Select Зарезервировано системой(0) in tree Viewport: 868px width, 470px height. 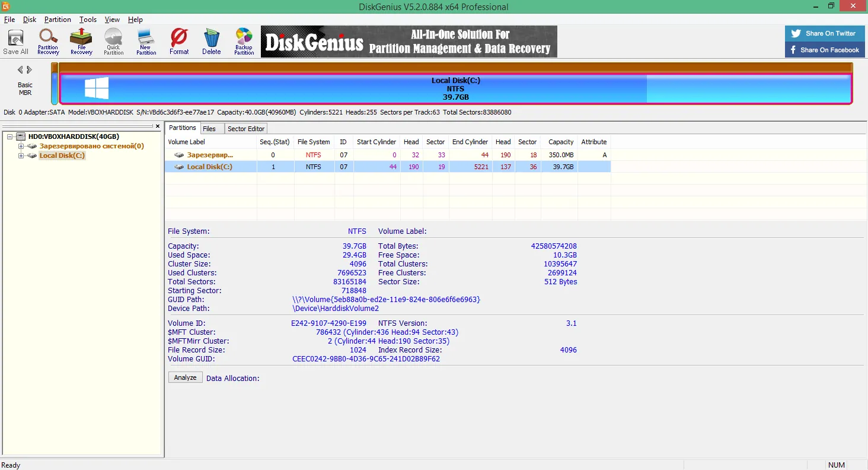click(92, 146)
